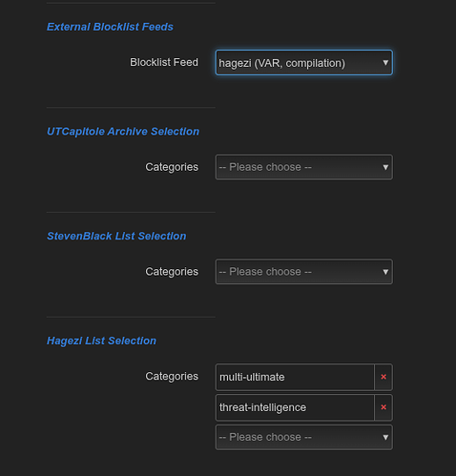Click the Categories label under UTCapitole section
The width and height of the screenshot is (456, 476).
(x=172, y=167)
